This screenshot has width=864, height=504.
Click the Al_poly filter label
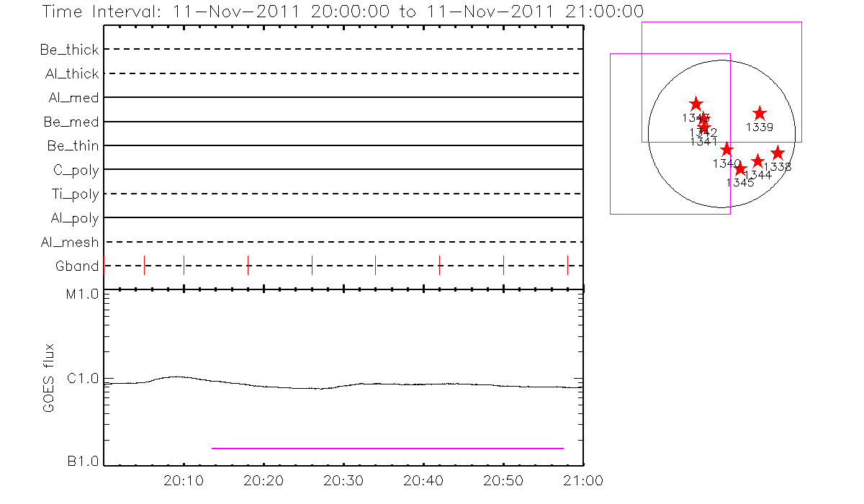[x=75, y=218]
